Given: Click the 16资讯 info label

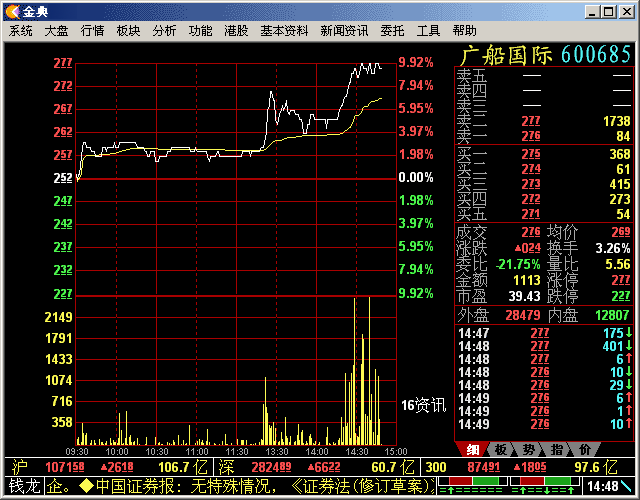Looking at the screenshot, I should pyautogui.click(x=424, y=405).
